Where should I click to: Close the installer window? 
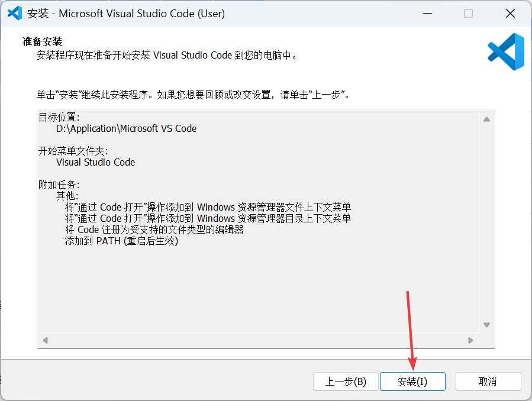pyautogui.click(x=510, y=14)
